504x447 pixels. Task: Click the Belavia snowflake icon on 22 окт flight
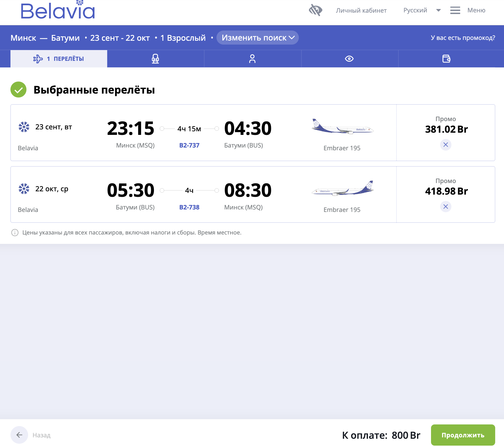click(24, 189)
